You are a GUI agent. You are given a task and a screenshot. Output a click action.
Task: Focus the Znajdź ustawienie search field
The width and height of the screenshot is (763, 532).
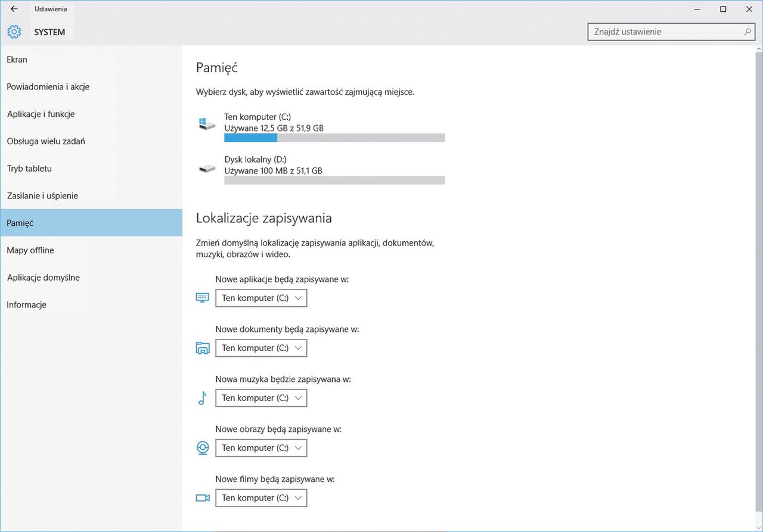(672, 32)
